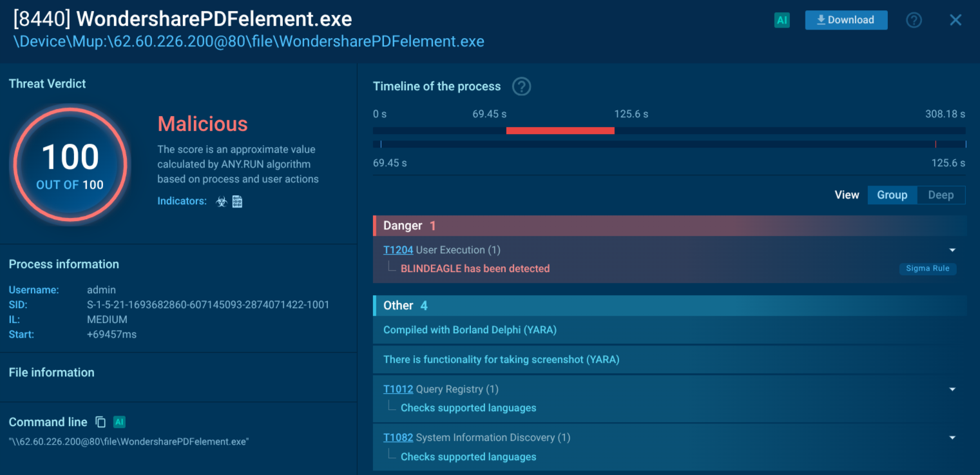Expand the User Execution row arrow
Viewport: 980px width, 475px height.
[x=952, y=250]
